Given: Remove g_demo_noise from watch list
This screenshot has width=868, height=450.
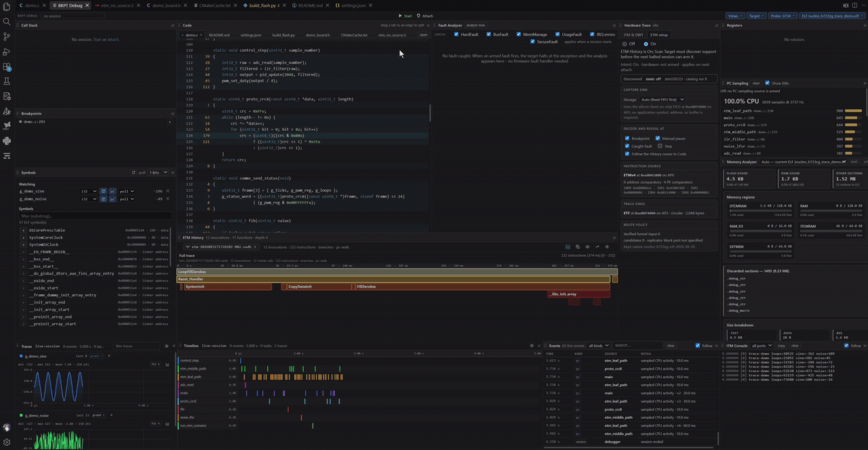Looking at the screenshot, I should pos(167,199).
